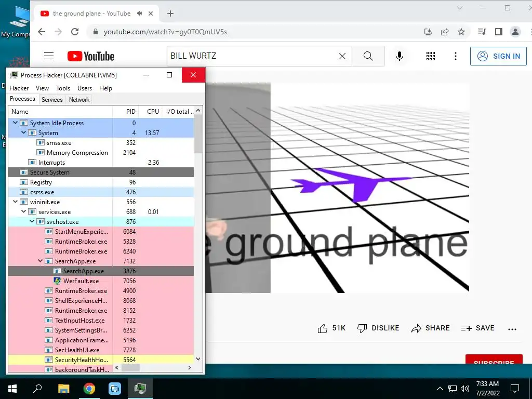Open the YouTube guide hamburger menu
The height and width of the screenshot is (399, 532).
[x=49, y=56]
